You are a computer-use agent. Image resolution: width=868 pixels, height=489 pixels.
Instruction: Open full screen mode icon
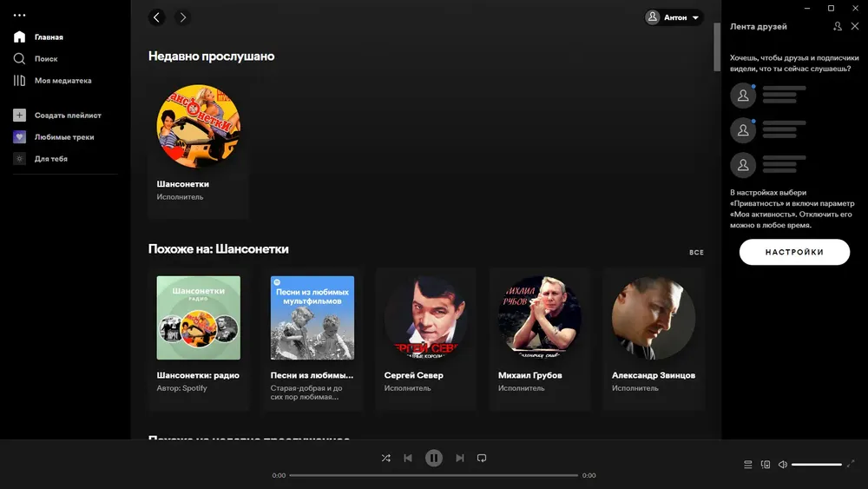[851, 464]
